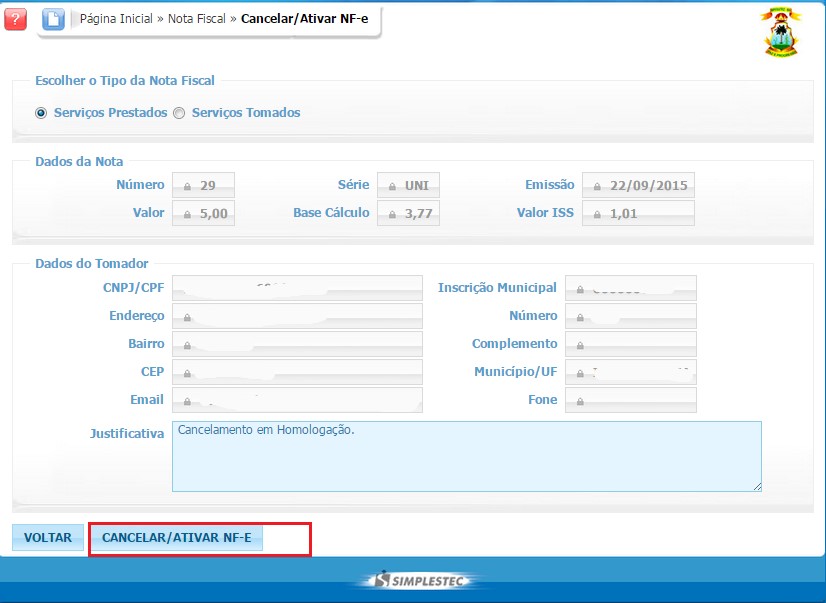Click the lock icon in the CEP field
Screen dimensions: 826x603
(187, 372)
